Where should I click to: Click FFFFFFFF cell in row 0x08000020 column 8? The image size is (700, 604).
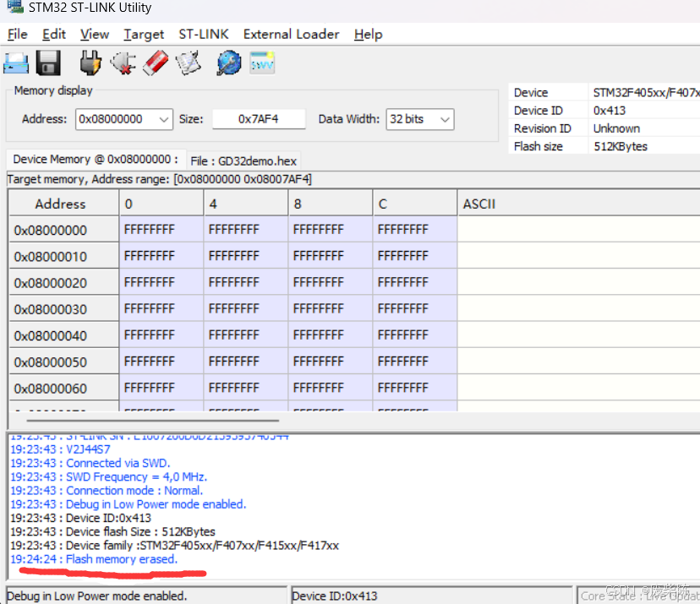point(331,282)
